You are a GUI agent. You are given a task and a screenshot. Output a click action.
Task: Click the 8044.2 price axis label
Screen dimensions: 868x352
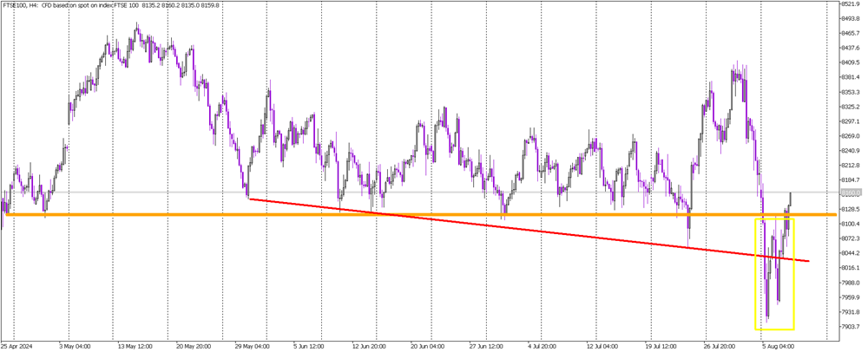(850, 253)
